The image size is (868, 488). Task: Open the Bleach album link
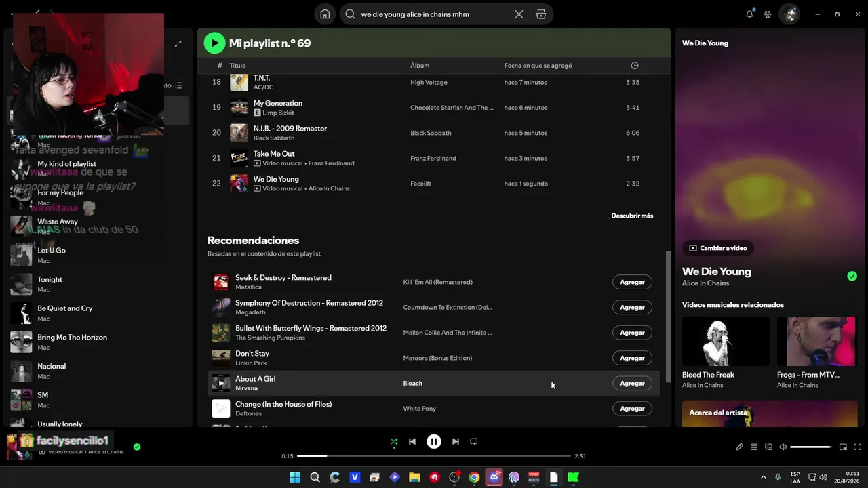click(413, 384)
